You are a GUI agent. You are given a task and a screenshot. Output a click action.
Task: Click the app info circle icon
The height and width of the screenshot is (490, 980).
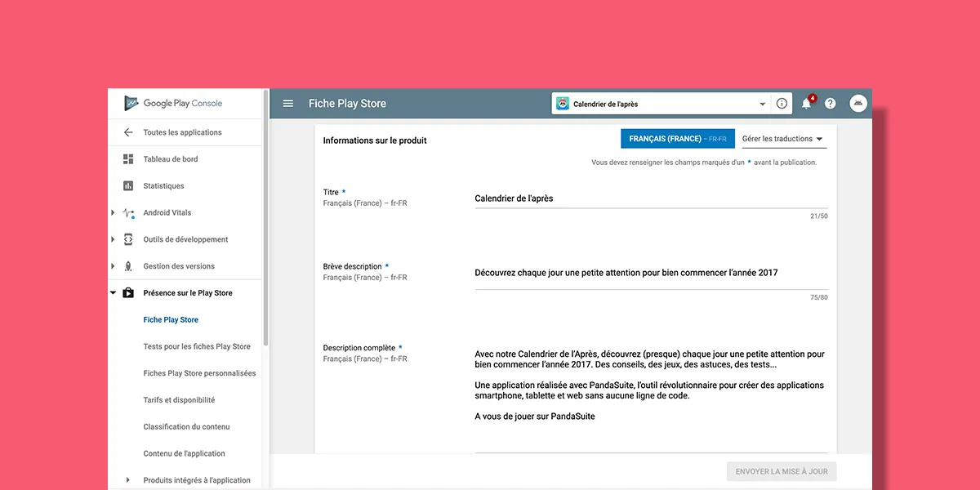tap(782, 104)
